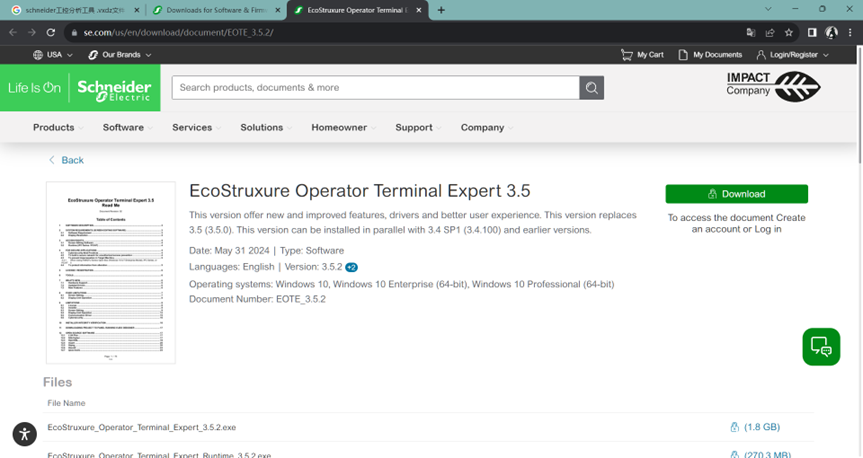Open the Support menu
Image resolution: width=863 pixels, height=458 pixels.
[418, 127]
